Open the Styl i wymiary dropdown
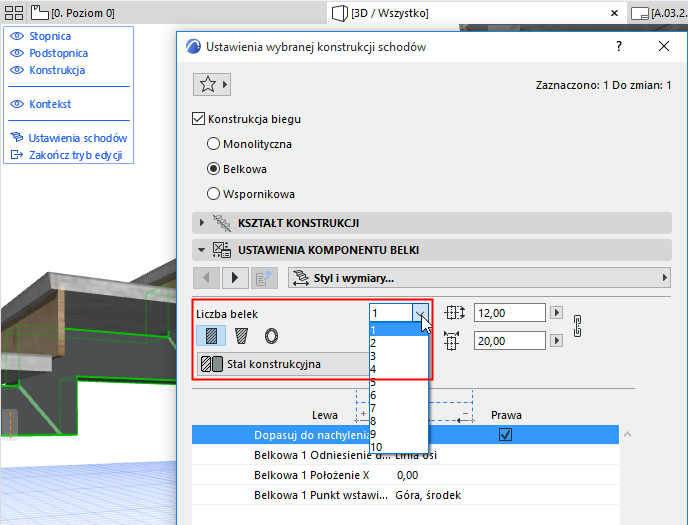Image resolution: width=688 pixels, height=525 pixels. 479,278
